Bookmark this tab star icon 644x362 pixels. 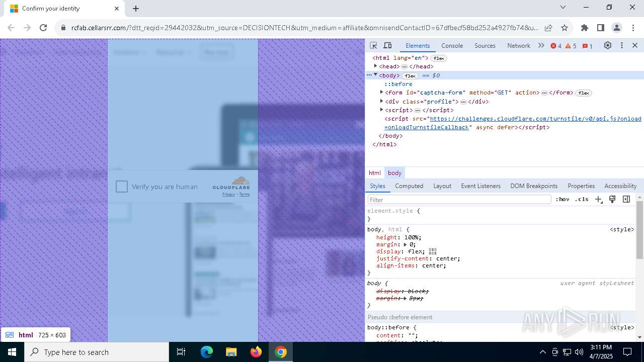click(x=565, y=28)
